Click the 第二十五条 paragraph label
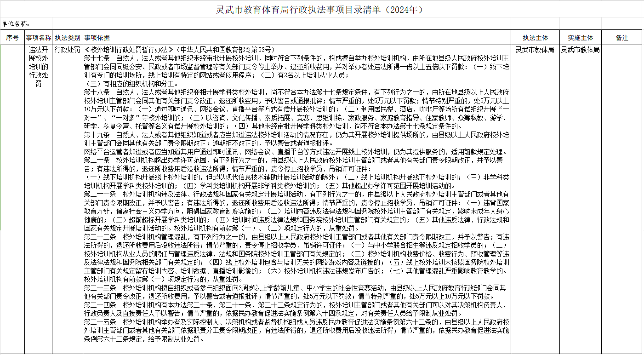Image resolution: width=644 pixels, height=355 pixels. click(100, 322)
